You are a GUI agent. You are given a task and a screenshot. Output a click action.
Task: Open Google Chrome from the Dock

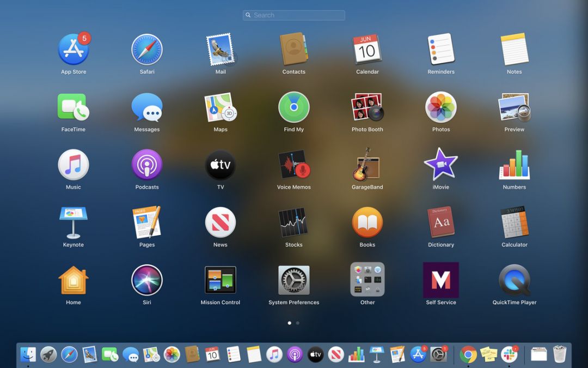[468, 354]
